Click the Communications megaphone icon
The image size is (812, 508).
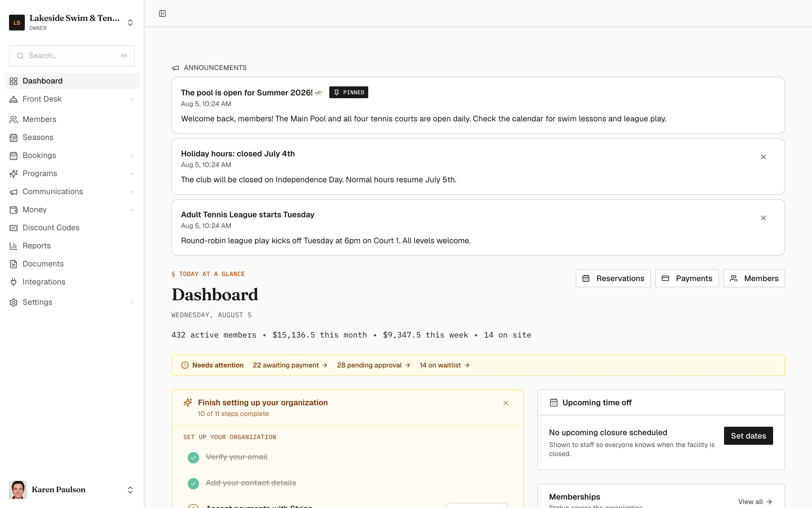pyautogui.click(x=14, y=192)
